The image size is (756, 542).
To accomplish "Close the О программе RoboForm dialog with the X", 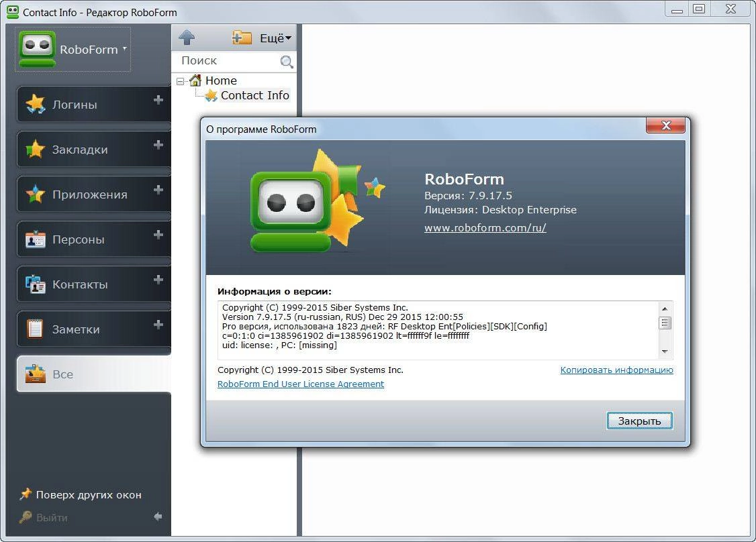I will click(666, 125).
